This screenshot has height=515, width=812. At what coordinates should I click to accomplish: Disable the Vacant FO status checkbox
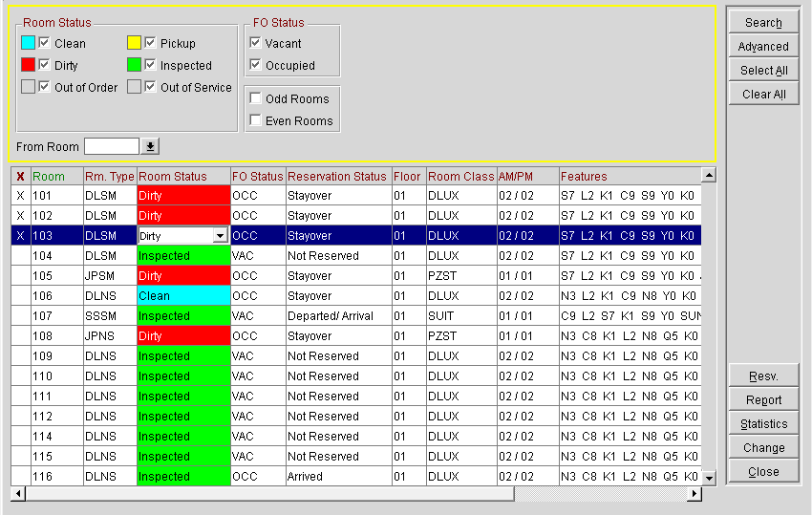tap(255, 43)
